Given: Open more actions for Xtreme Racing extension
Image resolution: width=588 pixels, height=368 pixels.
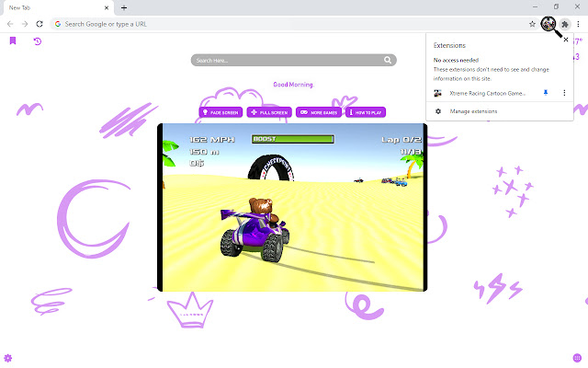Looking at the screenshot, I should click(x=564, y=93).
